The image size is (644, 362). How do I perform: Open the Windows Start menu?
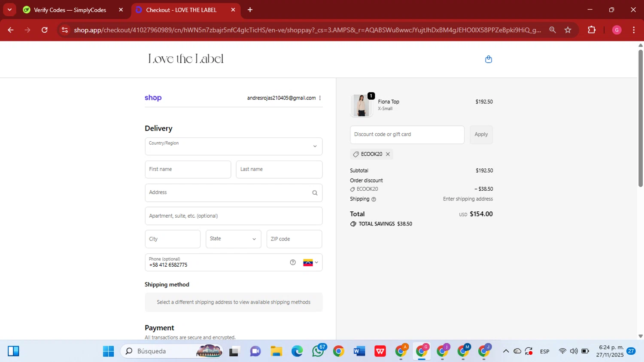point(108,351)
